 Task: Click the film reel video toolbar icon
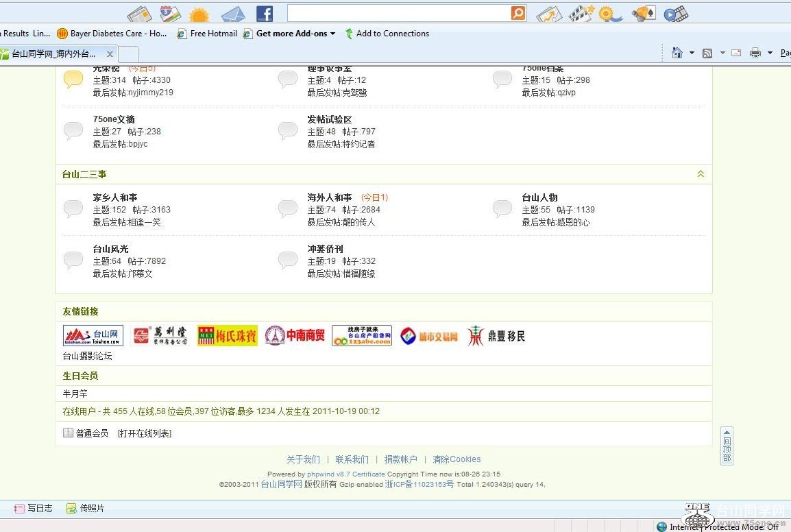[x=676, y=14]
